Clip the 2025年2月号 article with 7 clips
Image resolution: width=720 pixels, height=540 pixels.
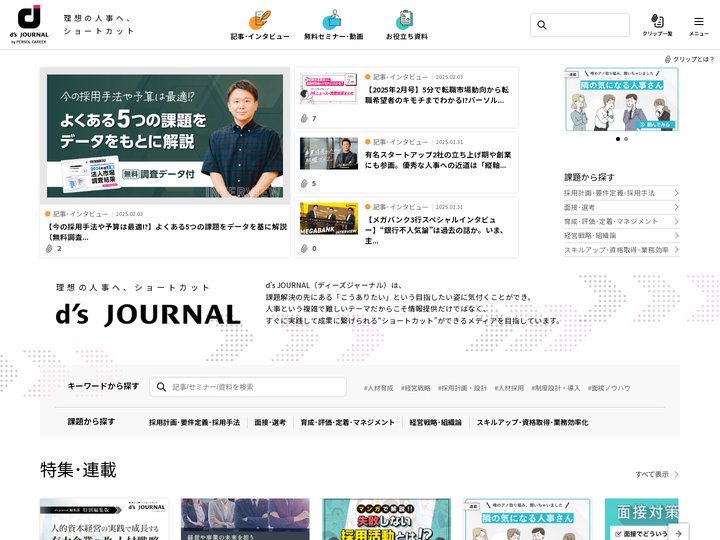304,118
